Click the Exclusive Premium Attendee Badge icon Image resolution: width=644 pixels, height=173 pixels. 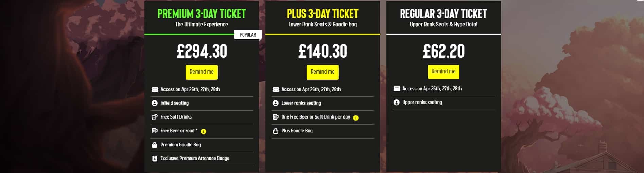click(155, 159)
